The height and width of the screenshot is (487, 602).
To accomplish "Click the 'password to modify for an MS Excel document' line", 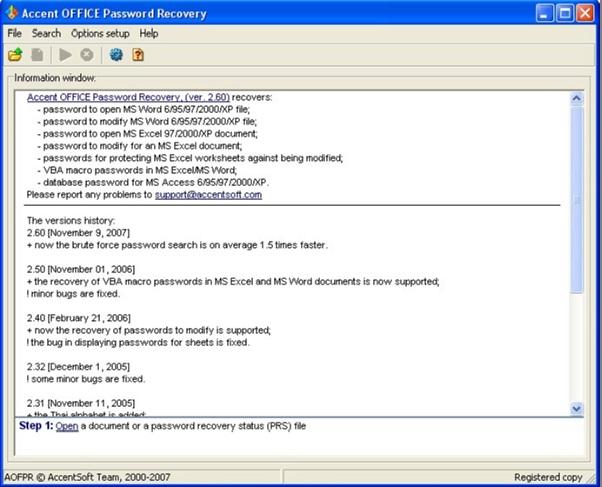I will (x=140, y=146).
